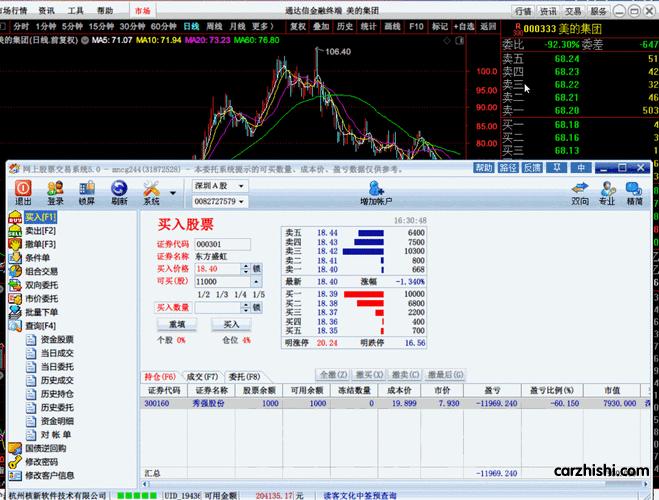
Task: Click the 证券代码 input field
Action: click(222, 244)
